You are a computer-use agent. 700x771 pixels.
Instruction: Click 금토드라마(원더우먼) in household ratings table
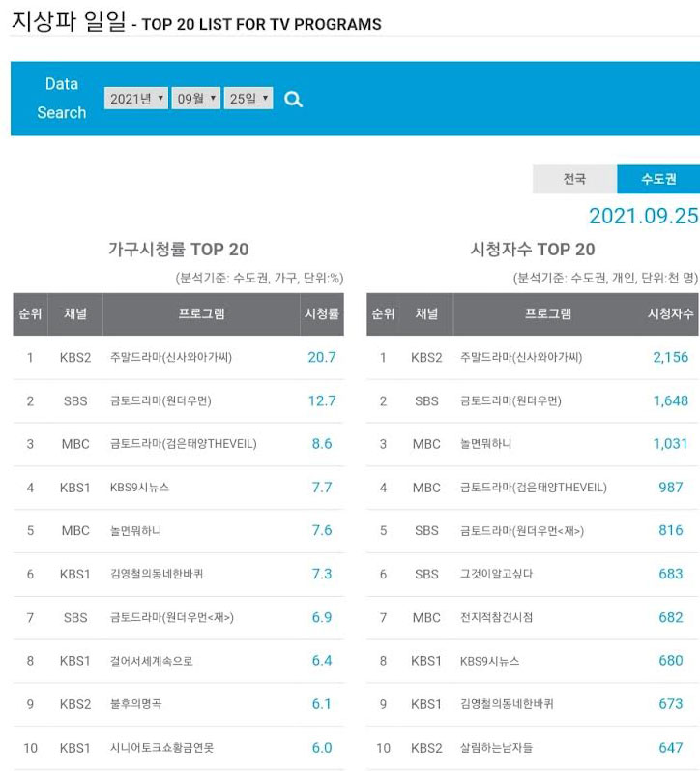(160, 401)
